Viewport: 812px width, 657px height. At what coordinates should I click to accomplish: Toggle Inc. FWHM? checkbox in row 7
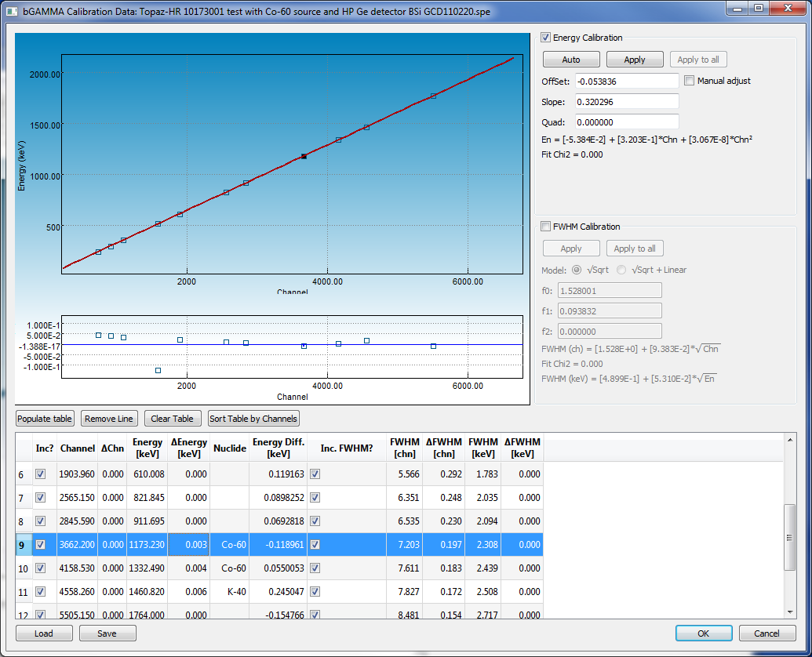[315, 497]
